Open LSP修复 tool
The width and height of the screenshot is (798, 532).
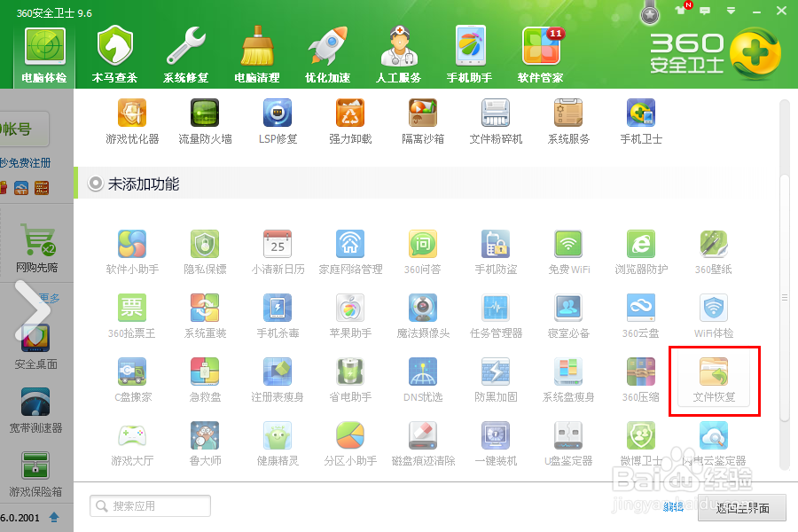(278, 121)
